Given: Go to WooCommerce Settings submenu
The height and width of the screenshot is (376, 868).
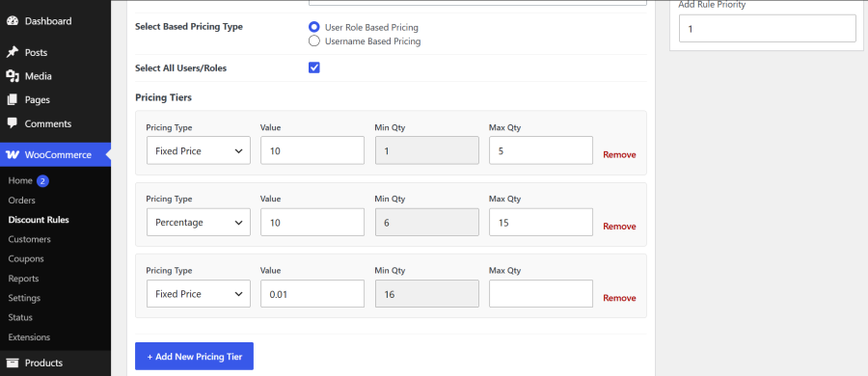Looking at the screenshot, I should point(24,298).
